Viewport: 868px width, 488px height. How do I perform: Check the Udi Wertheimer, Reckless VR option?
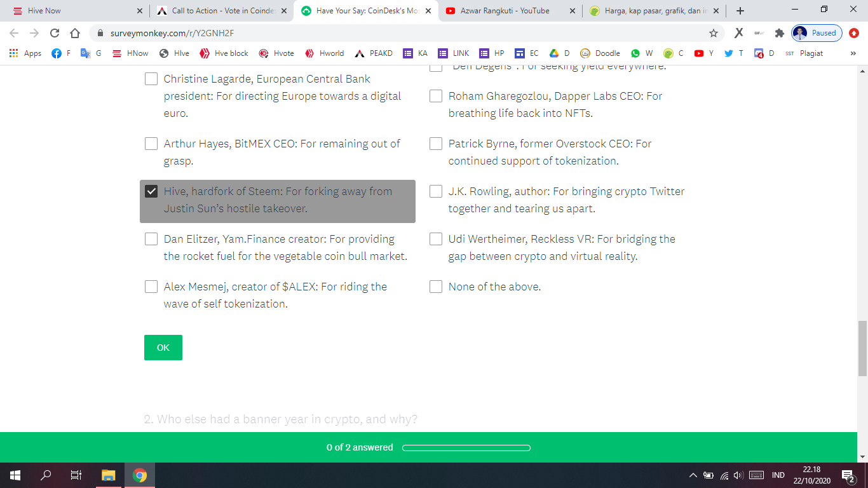click(436, 239)
